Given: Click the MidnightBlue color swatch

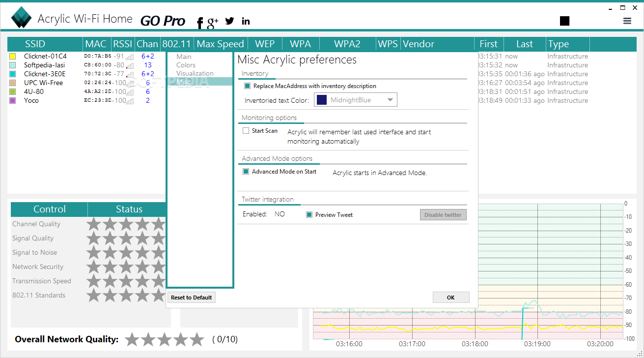Looking at the screenshot, I should (322, 100).
